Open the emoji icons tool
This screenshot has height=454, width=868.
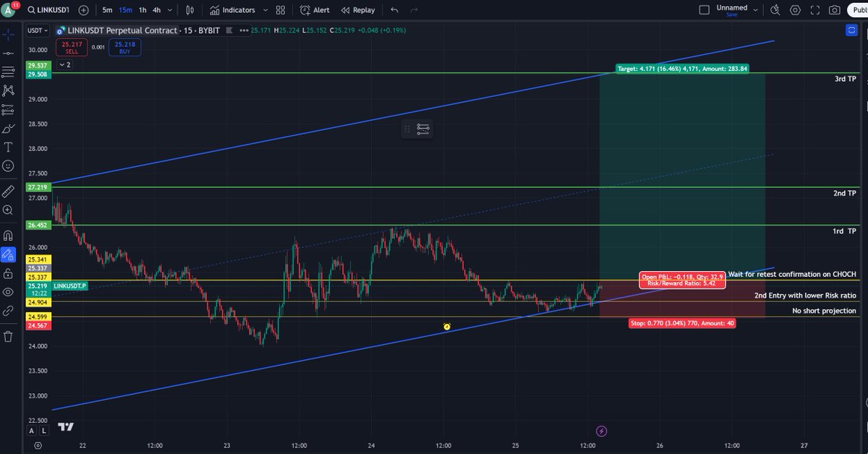(x=8, y=166)
